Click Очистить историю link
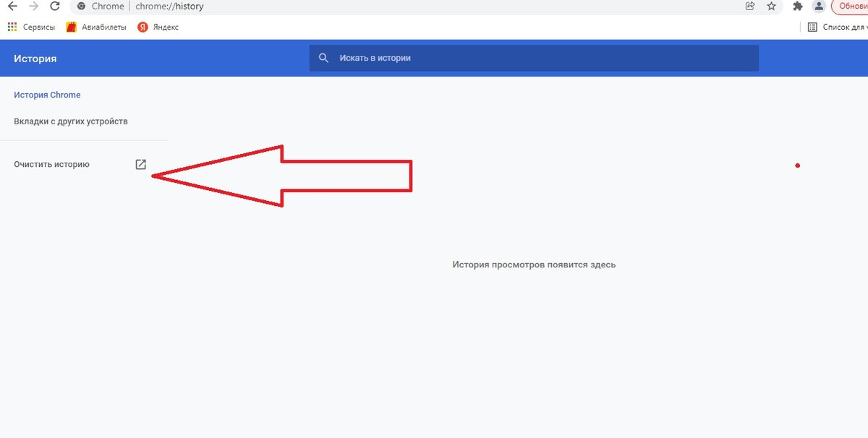 coord(51,164)
